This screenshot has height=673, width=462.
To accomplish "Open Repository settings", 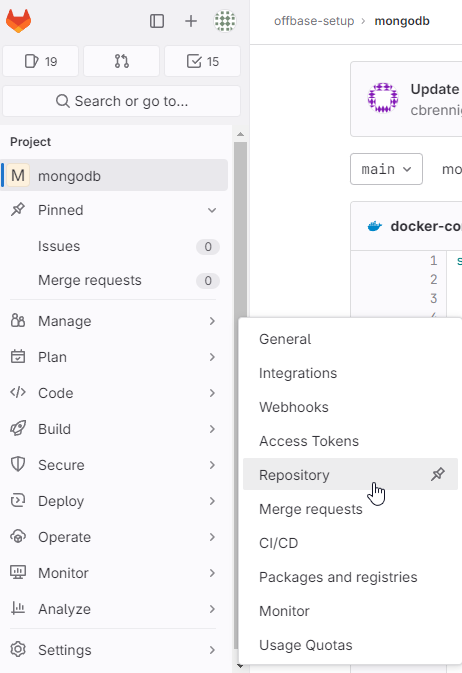I will coord(350,474).
